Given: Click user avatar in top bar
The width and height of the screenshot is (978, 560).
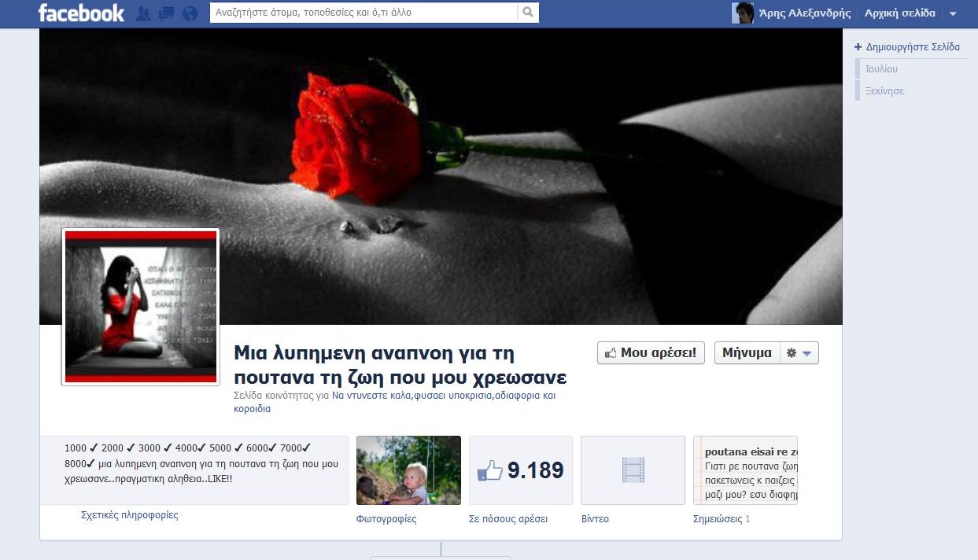Looking at the screenshot, I should tap(742, 13).
